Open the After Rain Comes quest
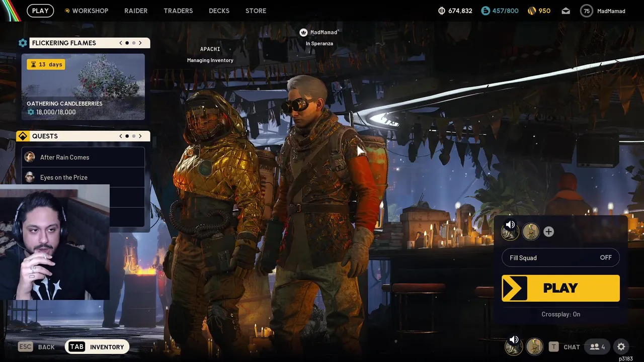 pyautogui.click(x=83, y=157)
